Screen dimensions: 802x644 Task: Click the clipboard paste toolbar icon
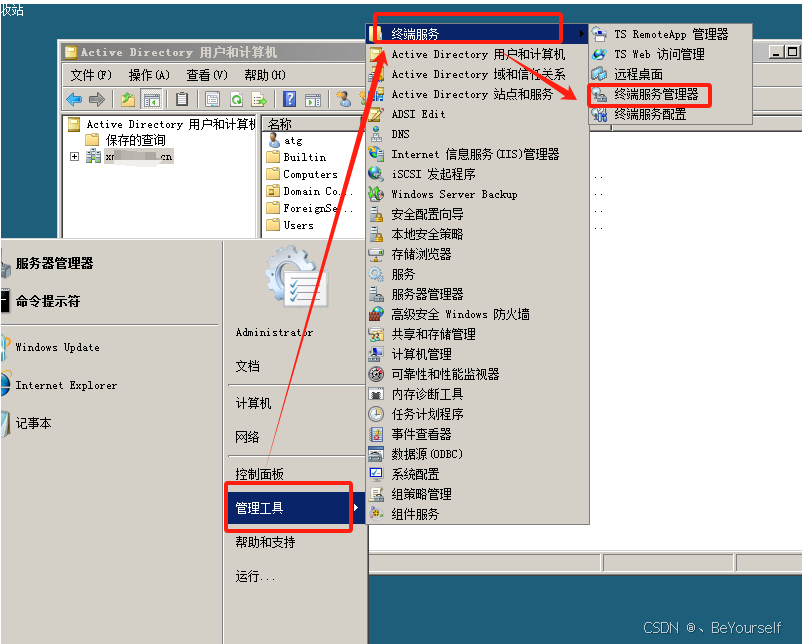pos(182,99)
